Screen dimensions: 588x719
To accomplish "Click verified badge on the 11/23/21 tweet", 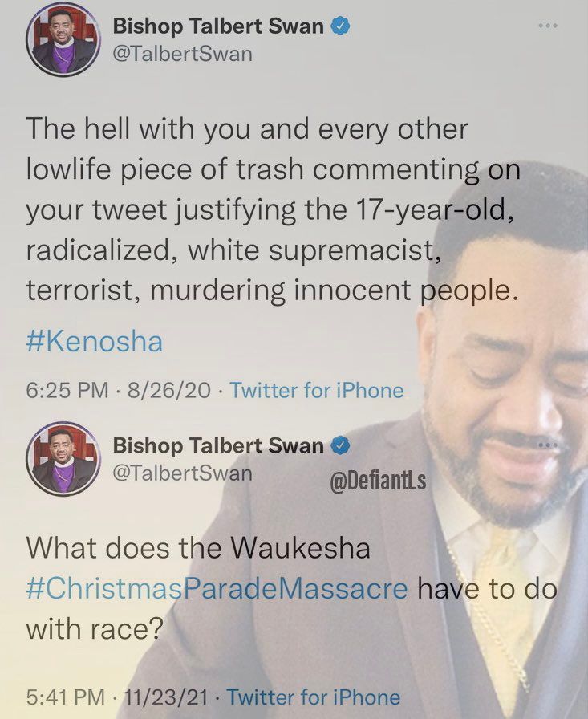I will (340, 445).
